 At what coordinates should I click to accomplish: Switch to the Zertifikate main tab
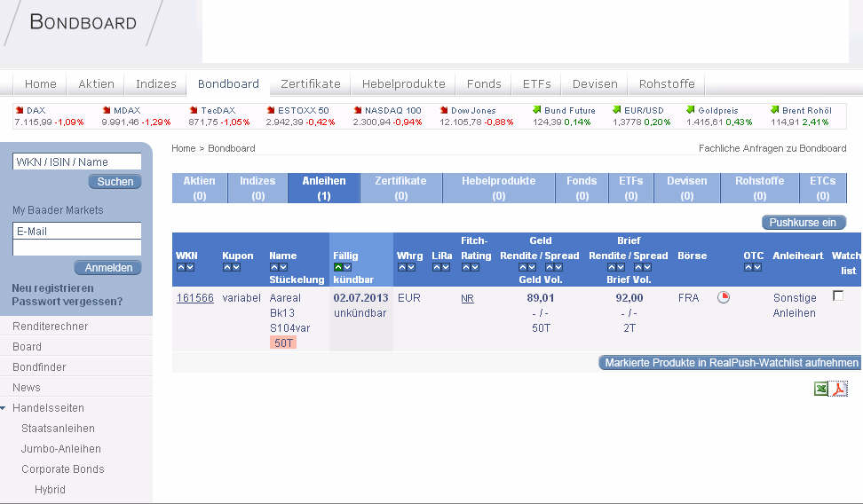(x=311, y=83)
